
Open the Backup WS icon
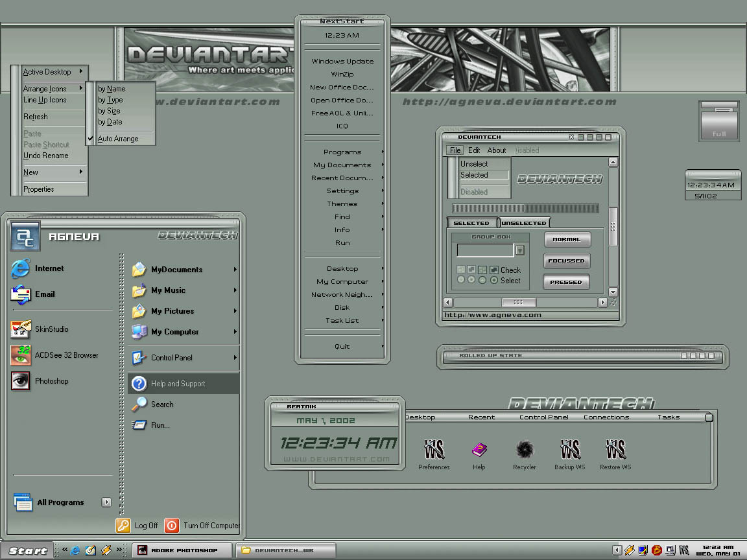coord(570,449)
